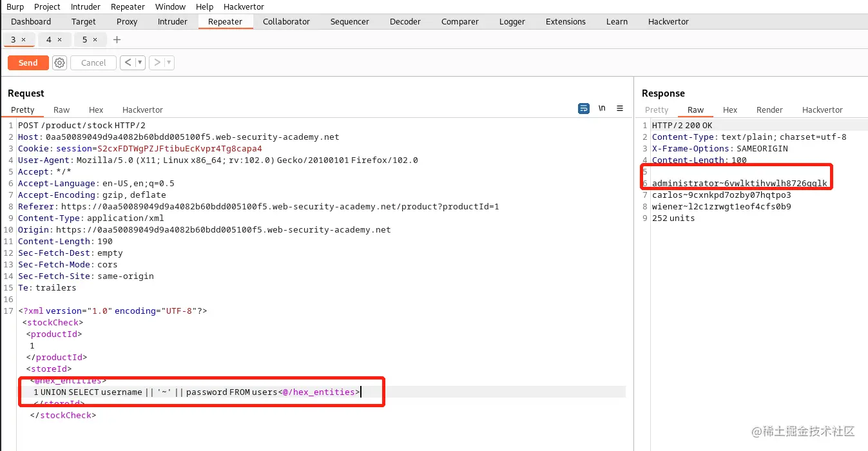Send the request

pyautogui.click(x=28, y=62)
